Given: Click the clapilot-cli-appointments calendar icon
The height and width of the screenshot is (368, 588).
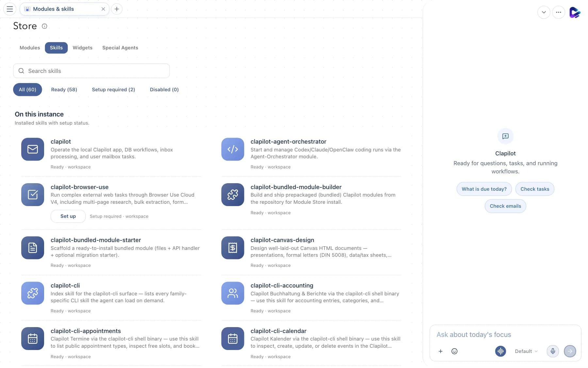Looking at the screenshot, I should point(33,339).
